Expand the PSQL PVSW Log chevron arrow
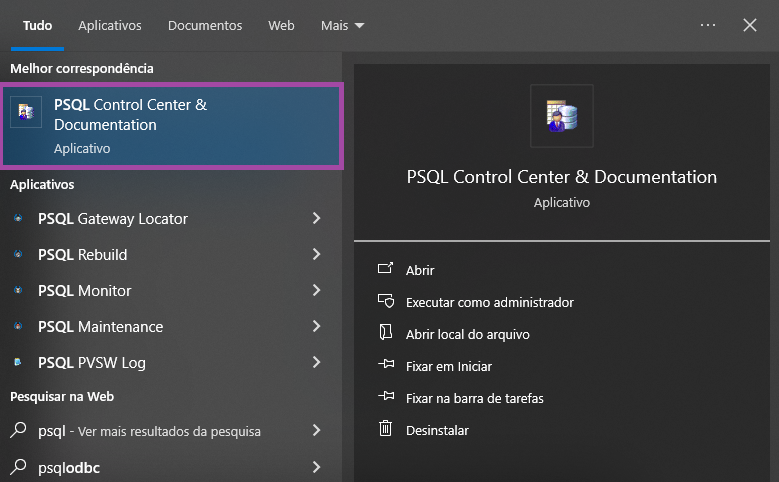Viewport: 779px width, 482px height. tap(316, 362)
